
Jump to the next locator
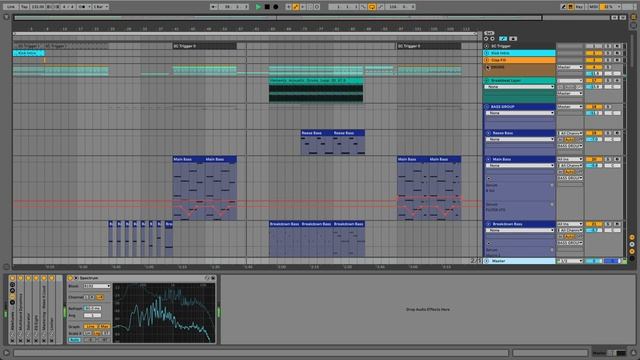(493, 38)
